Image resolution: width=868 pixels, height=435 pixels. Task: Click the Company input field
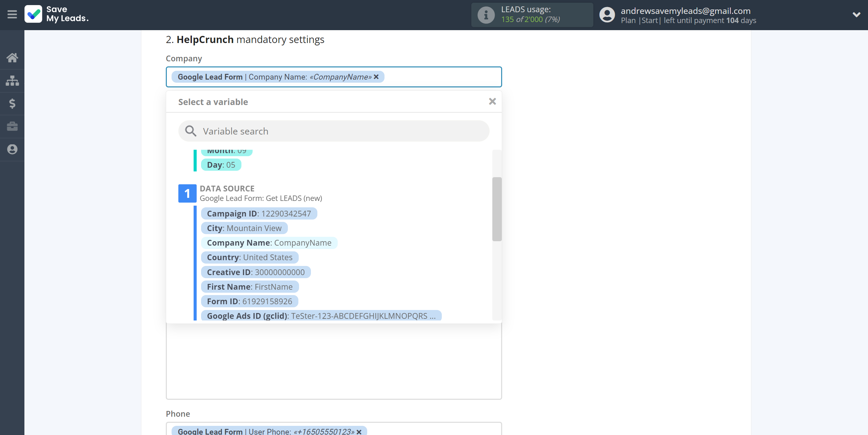click(x=334, y=77)
